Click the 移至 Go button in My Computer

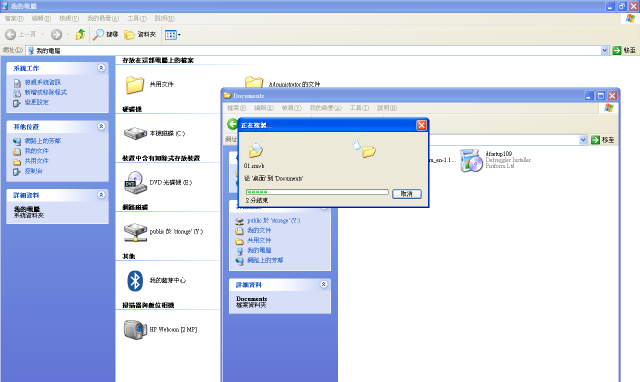click(624, 50)
